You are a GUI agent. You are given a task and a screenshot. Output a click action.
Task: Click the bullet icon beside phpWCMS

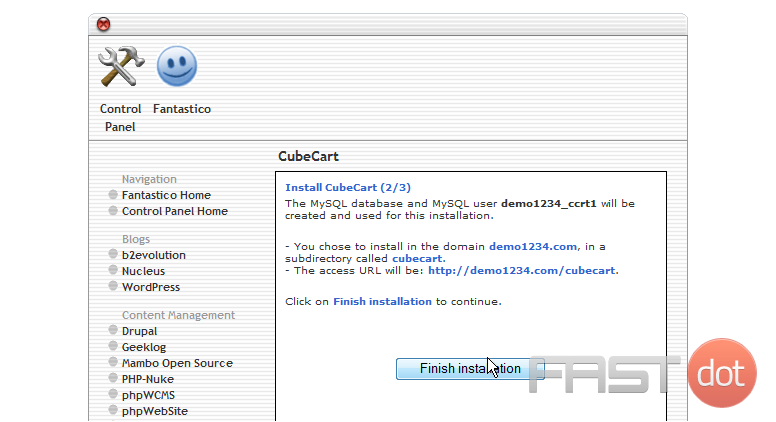[113, 394]
